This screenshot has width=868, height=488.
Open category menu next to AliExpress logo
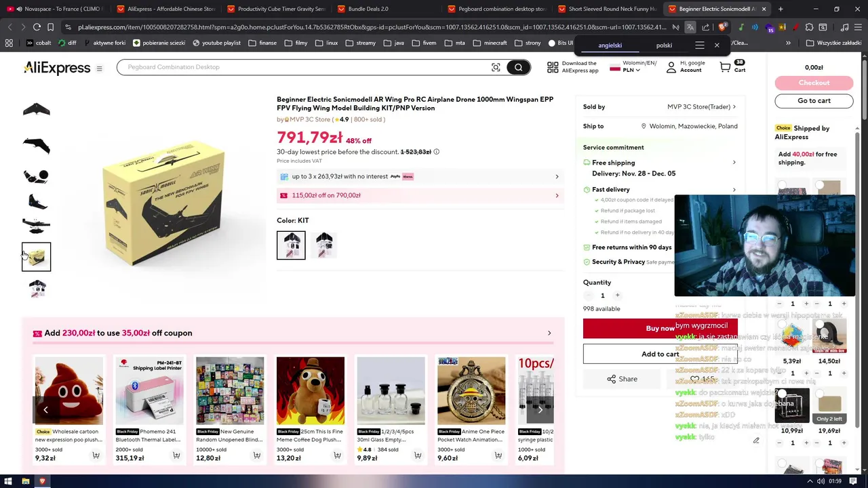click(x=99, y=68)
